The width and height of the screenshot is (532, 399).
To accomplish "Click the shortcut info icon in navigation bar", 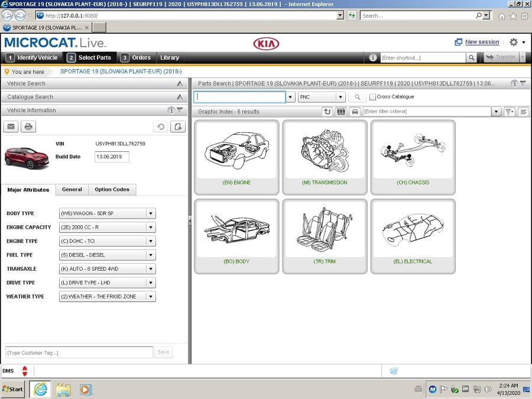I will pos(372,57).
